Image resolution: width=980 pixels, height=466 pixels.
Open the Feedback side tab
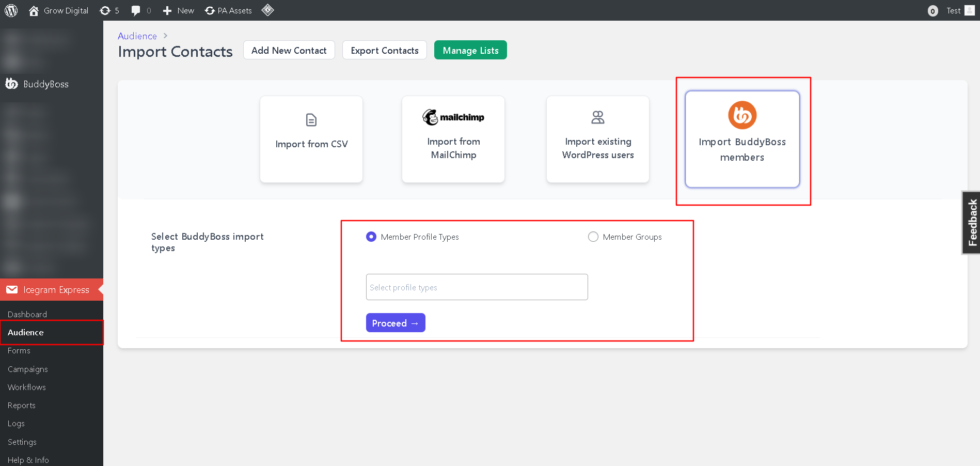click(x=971, y=223)
